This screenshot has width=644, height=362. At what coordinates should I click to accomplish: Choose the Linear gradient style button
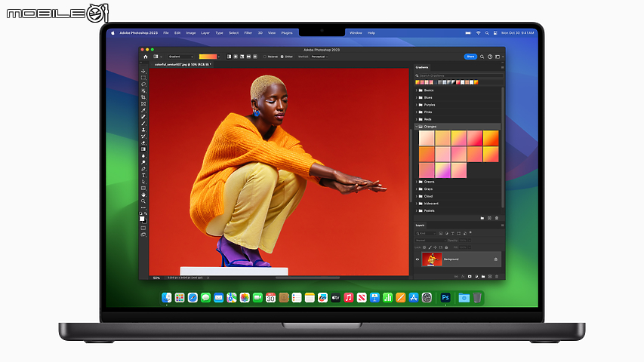229,57
